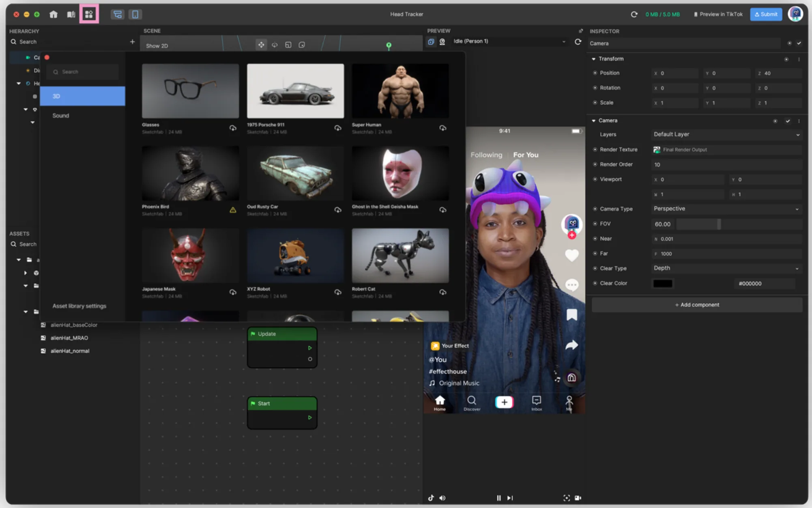The image size is (812, 508).
Task: Toggle Show 2D in the Scene
Action: pos(157,46)
